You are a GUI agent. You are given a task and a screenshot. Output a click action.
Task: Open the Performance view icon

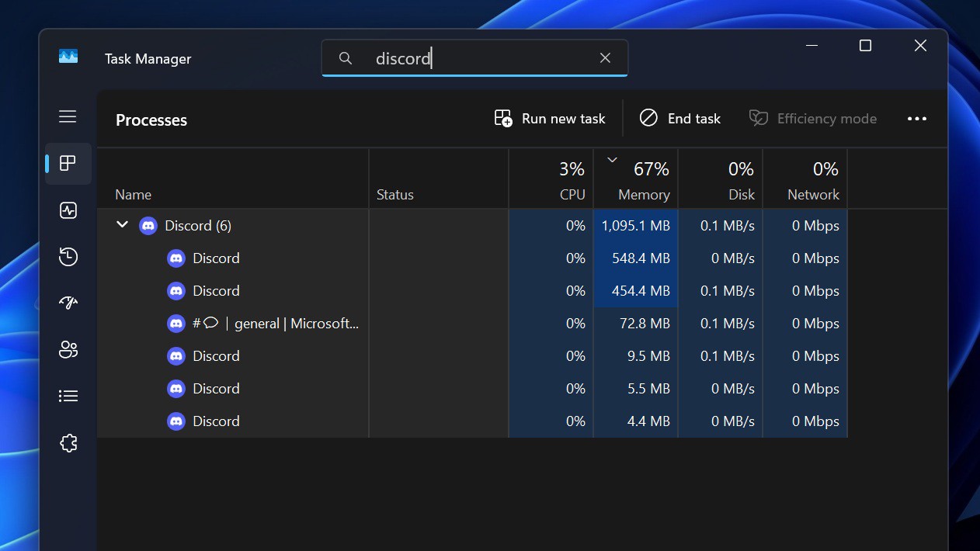[68, 210]
